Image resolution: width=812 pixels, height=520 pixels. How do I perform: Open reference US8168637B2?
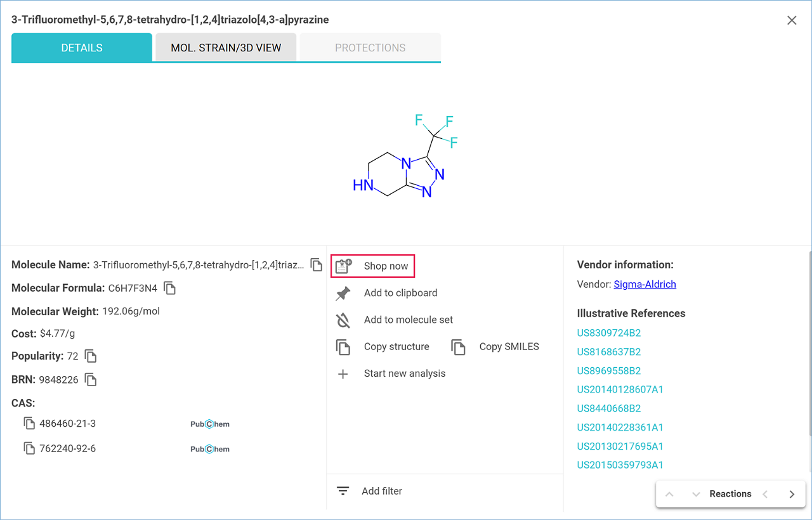(x=609, y=351)
